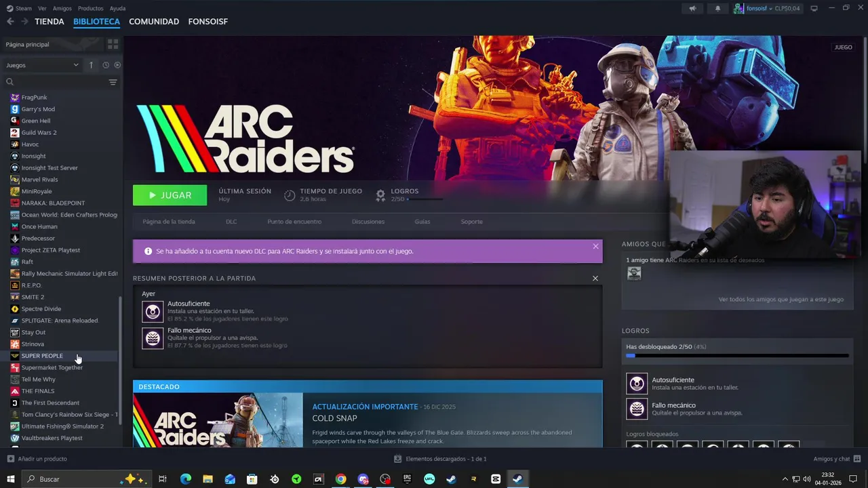The image size is (868, 488).
Task: Click the small Logros progress bar near JUGAR
Action: tap(425, 199)
